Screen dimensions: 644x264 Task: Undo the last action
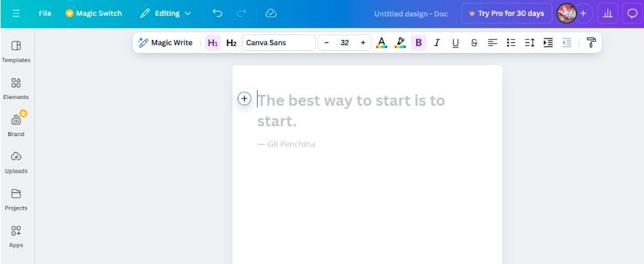point(217,14)
